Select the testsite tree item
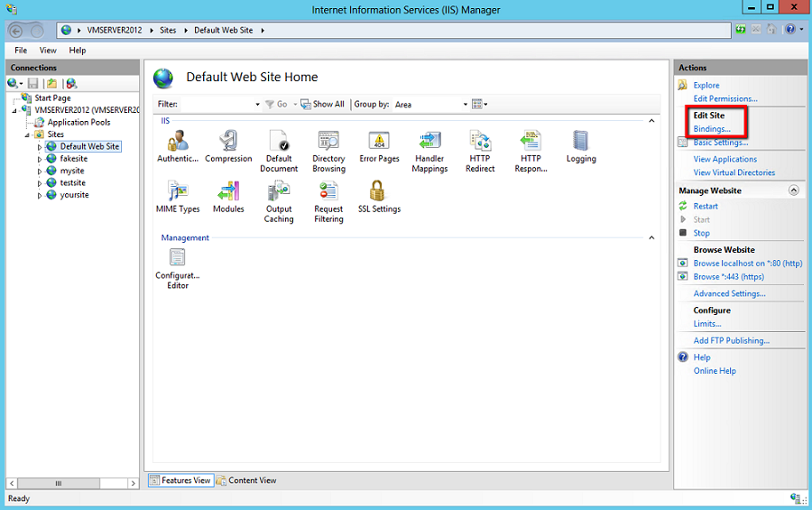812x510 pixels. tap(74, 182)
